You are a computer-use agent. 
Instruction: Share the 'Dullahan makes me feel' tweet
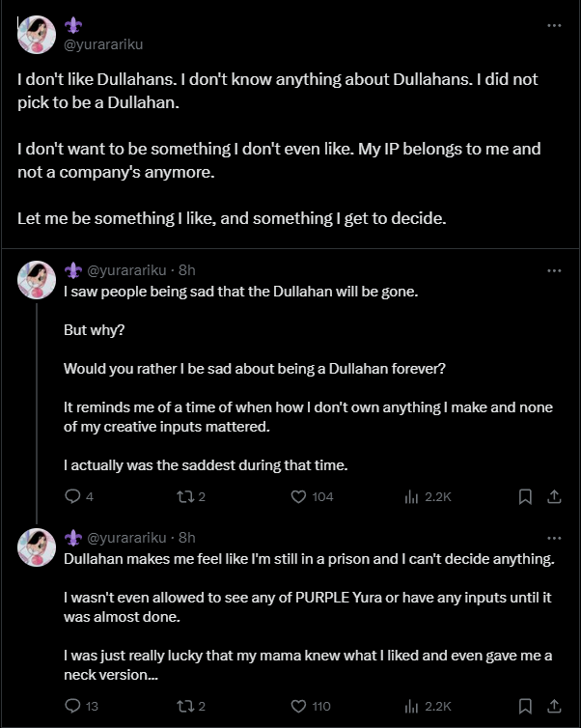coord(554,706)
